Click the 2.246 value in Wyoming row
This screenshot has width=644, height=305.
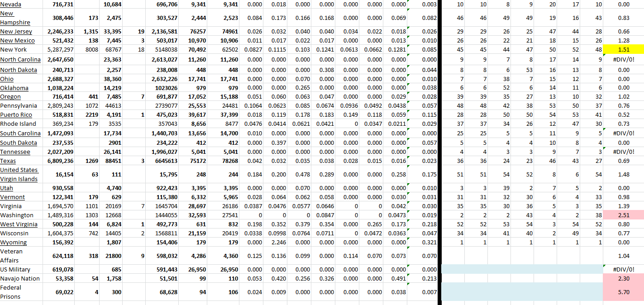[278, 243]
